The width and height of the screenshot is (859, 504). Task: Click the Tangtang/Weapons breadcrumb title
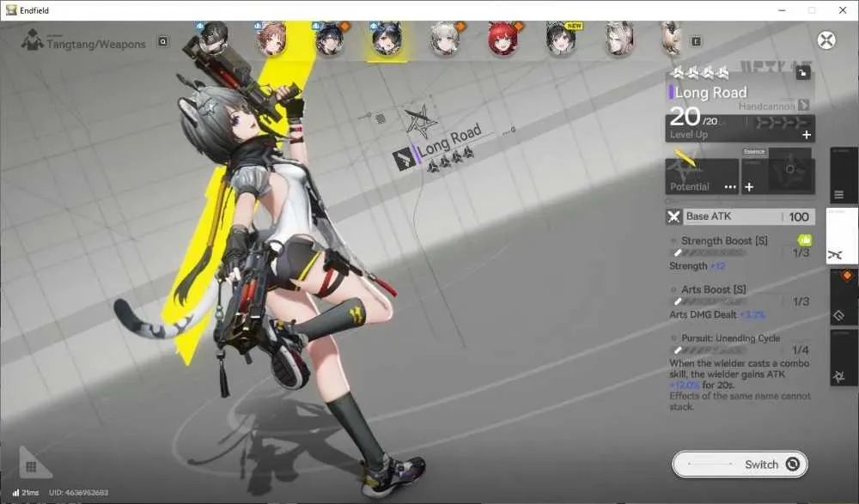[x=96, y=45]
